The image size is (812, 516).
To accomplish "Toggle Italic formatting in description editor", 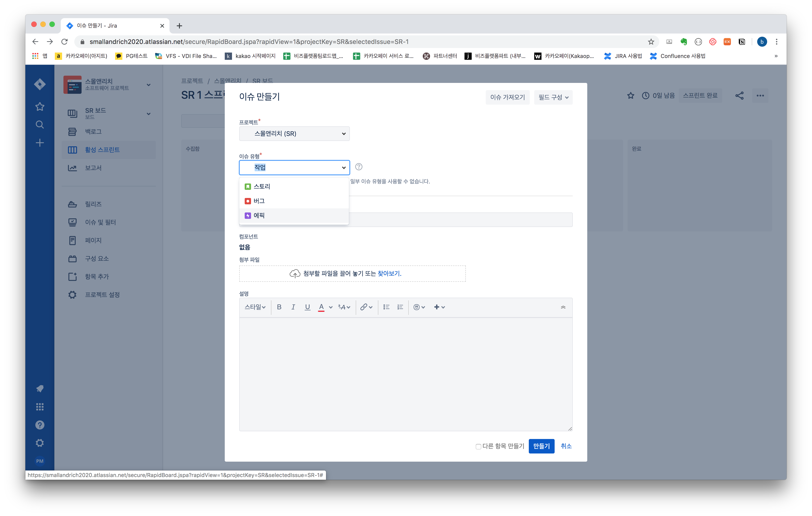I will coord(293,307).
